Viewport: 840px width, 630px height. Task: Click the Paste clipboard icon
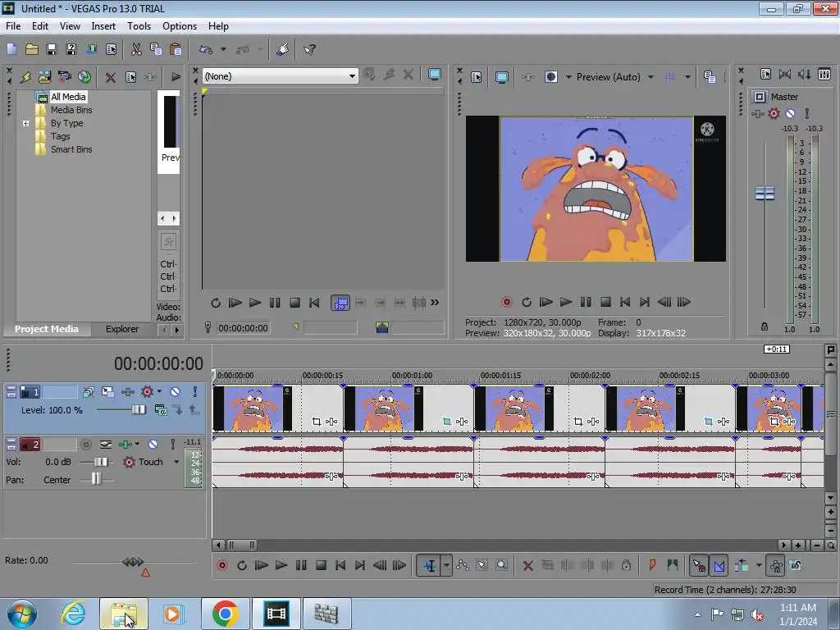176,49
